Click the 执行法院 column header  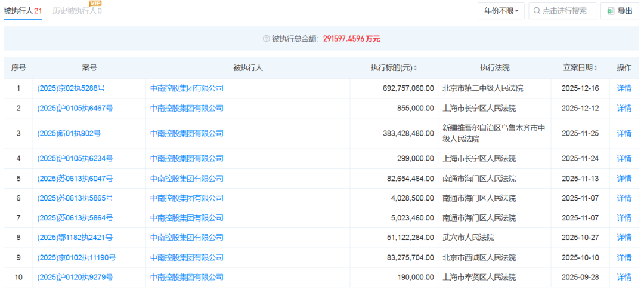coord(494,68)
